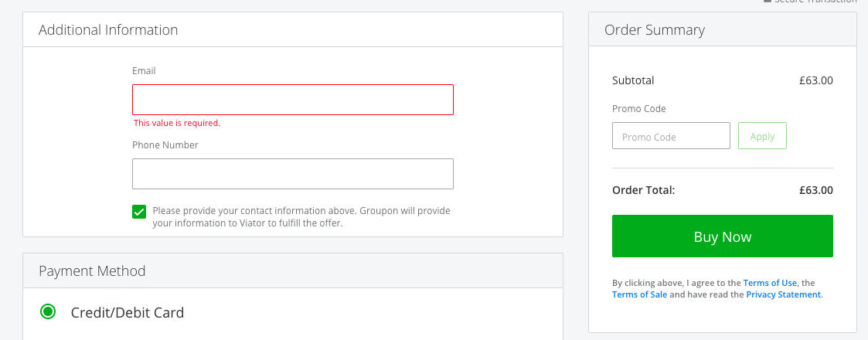Click the Order Total amount £63.00
This screenshot has height=340, width=868.
(x=815, y=190)
